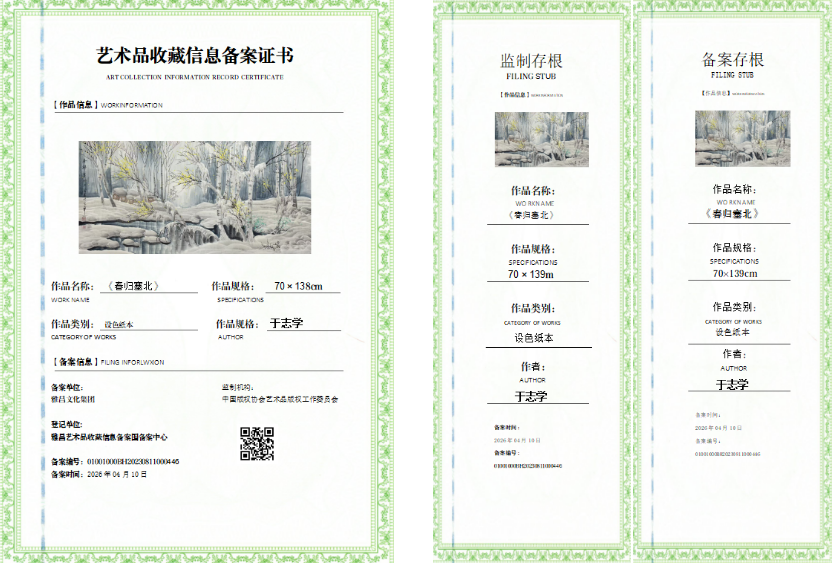Screen dimensions: 833x563
Task: Click the filing date in the 监制存根 stub
Action: point(517,440)
